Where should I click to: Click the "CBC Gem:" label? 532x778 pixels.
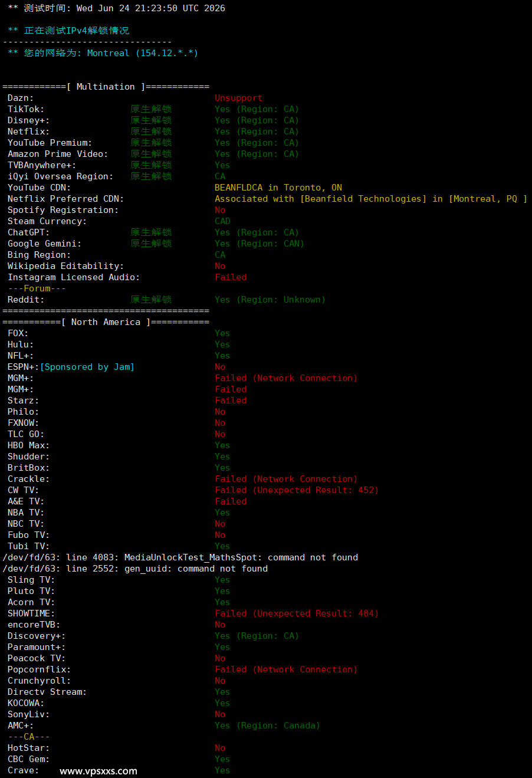pyautogui.click(x=29, y=759)
